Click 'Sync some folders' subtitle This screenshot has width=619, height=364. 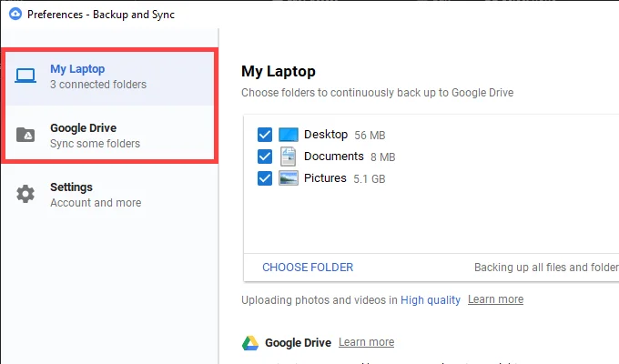click(x=96, y=144)
